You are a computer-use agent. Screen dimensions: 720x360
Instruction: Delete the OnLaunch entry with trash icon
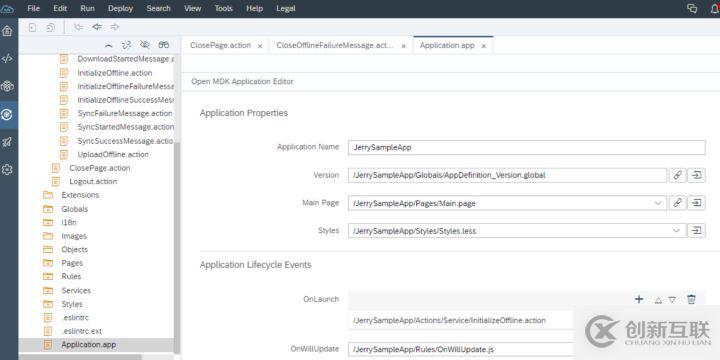pyautogui.click(x=691, y=299)
